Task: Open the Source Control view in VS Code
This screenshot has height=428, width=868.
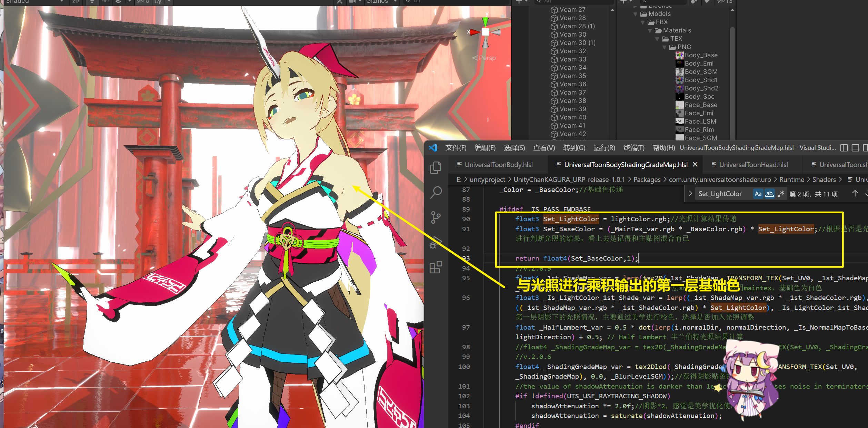Action: (x=436, y=217)
